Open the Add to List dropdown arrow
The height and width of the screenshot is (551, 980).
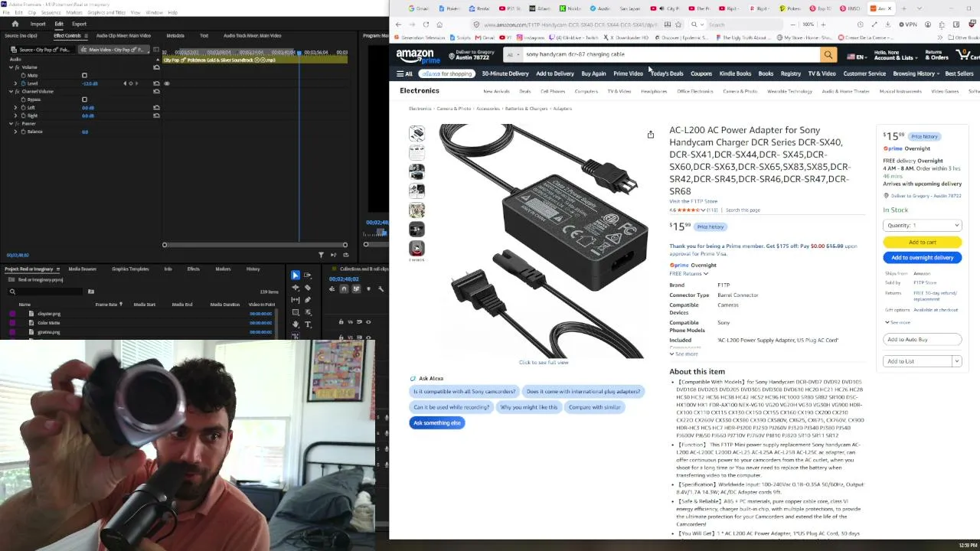[x=956, y=361]
